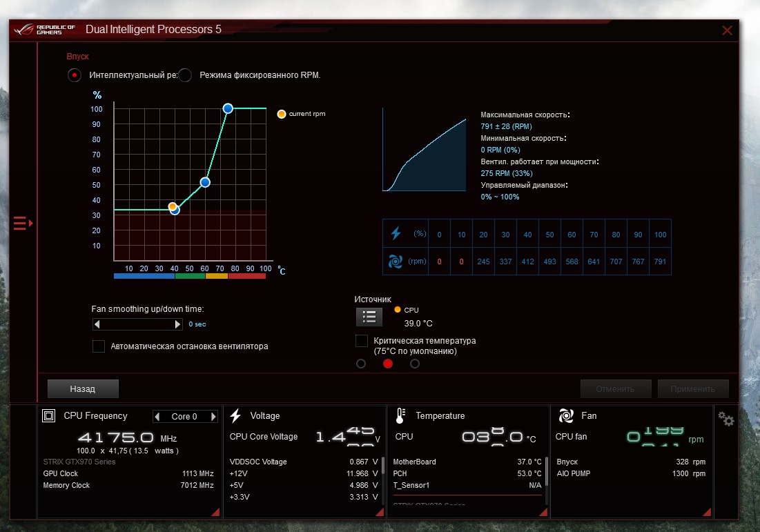Click the GPU Clock row
The image size is (760, 532).
click(x=128, y=473)
